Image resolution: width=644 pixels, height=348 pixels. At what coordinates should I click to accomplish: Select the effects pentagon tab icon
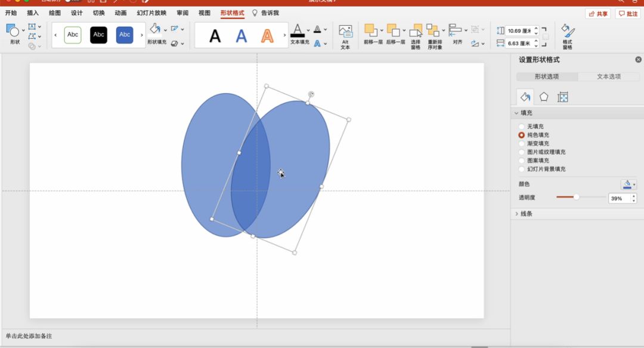tap(544, 97)
